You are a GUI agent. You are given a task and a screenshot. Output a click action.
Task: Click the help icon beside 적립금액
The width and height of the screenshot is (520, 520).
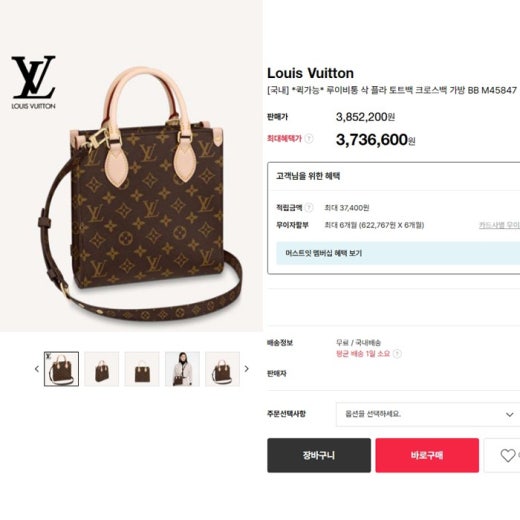(x=309, y=208)
